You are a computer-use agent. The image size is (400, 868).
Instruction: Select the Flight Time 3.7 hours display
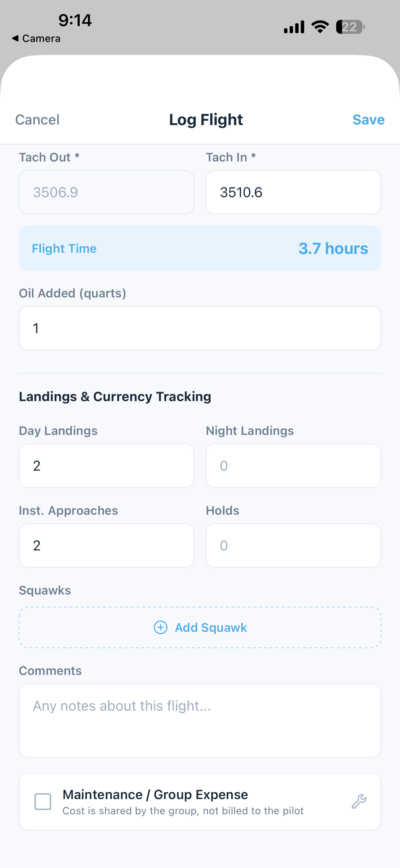[x=200, y=248]
